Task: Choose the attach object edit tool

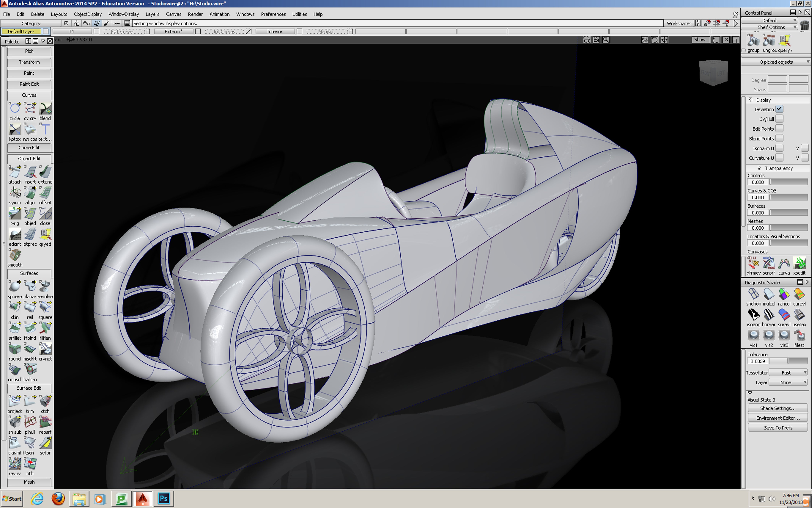Action: (x=15, y=172)
